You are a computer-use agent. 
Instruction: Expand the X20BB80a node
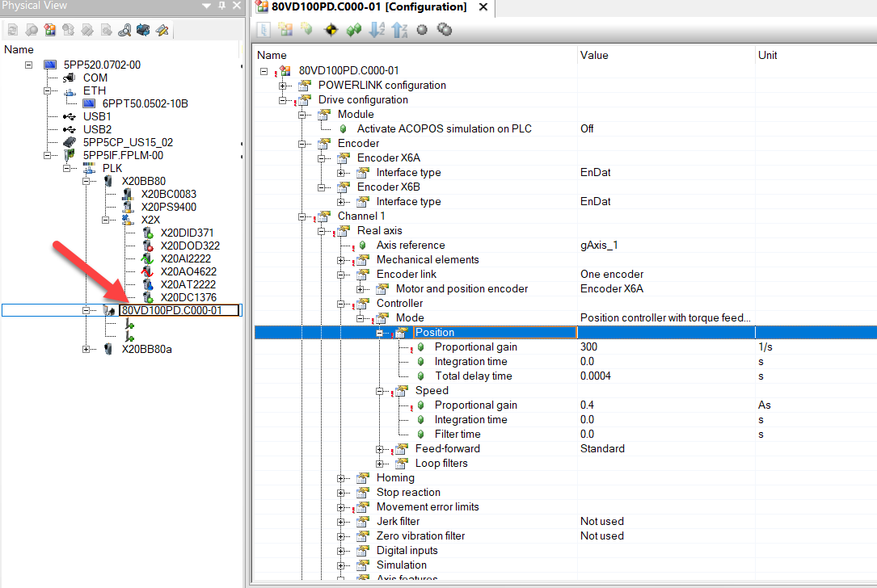(86, 350)
